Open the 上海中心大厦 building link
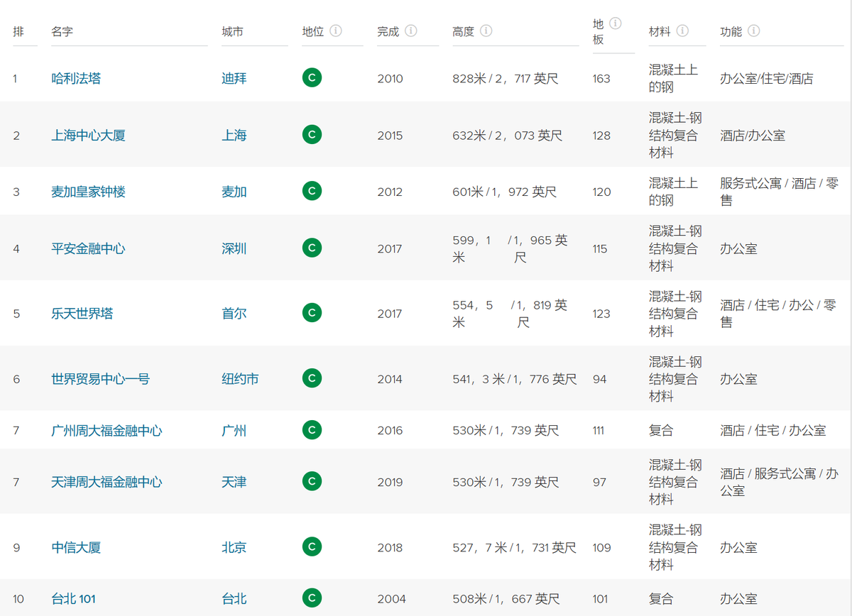 [89, 135]
